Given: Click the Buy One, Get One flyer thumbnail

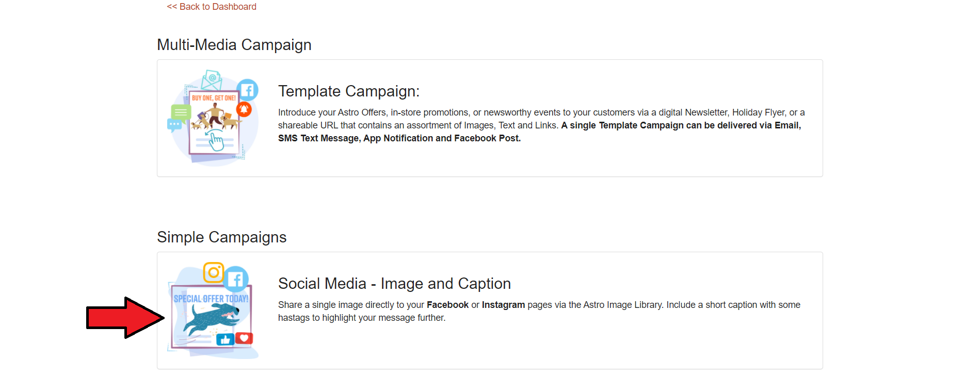Looking at the screenshot, I should click(x=214, y=121).
